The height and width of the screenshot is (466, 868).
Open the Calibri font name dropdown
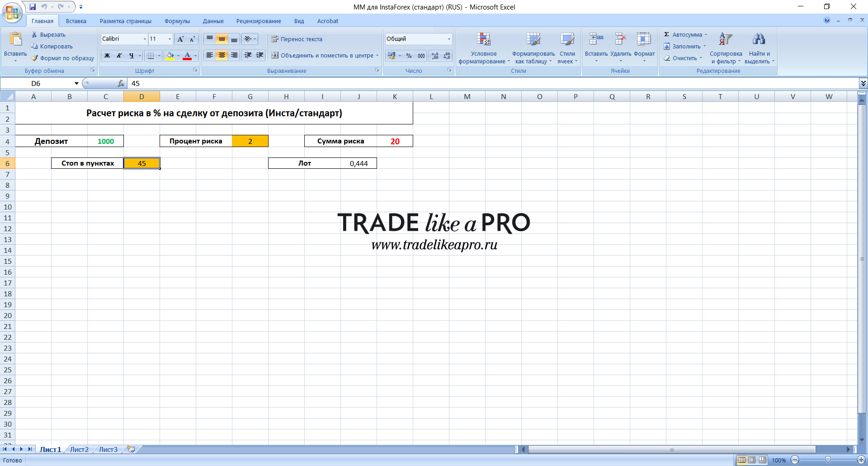[145, 39]
